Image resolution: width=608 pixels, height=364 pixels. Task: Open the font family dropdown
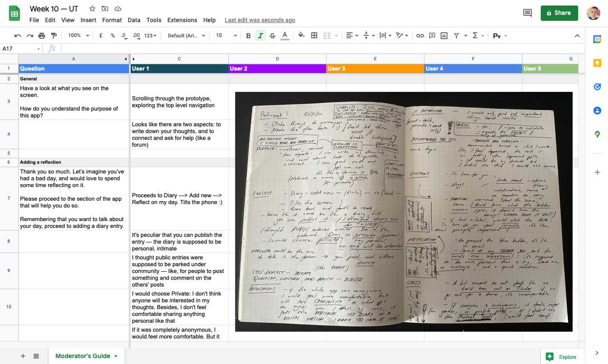click(x=186, y=36)
